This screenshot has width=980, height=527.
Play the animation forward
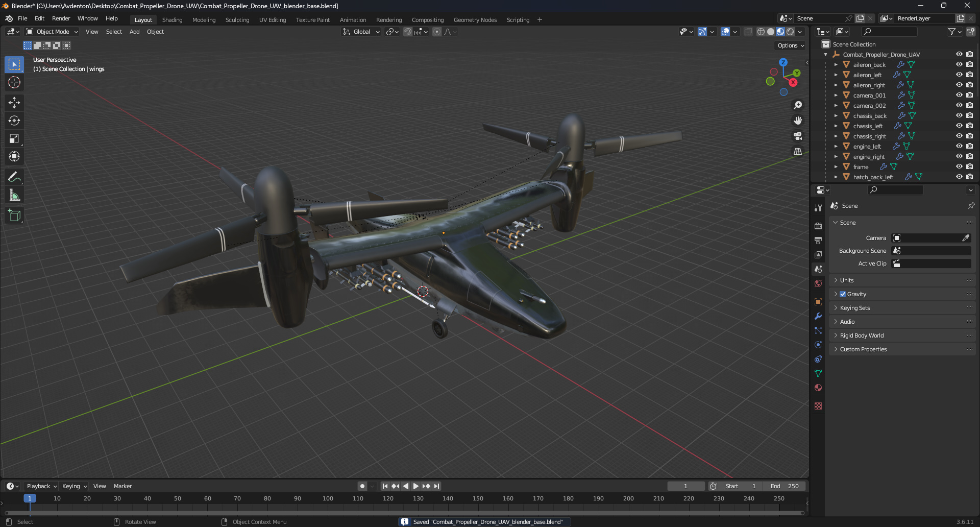pos(415,486)
